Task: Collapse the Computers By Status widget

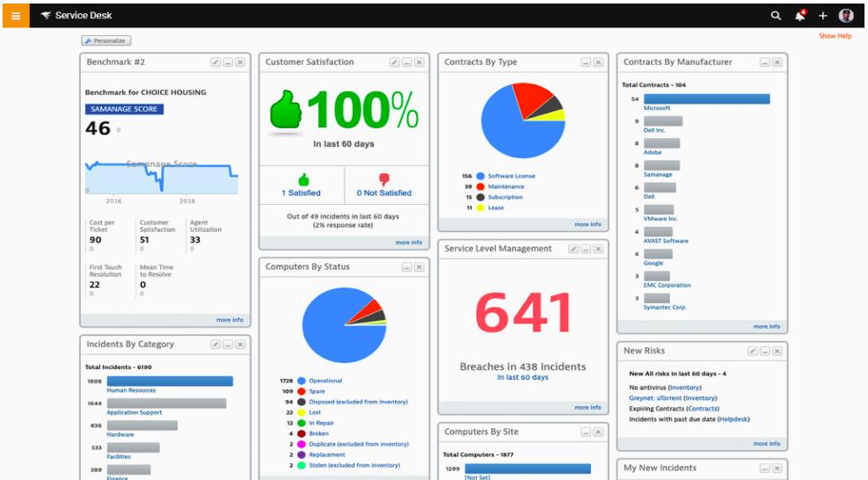Action: [x=406, y=267]
